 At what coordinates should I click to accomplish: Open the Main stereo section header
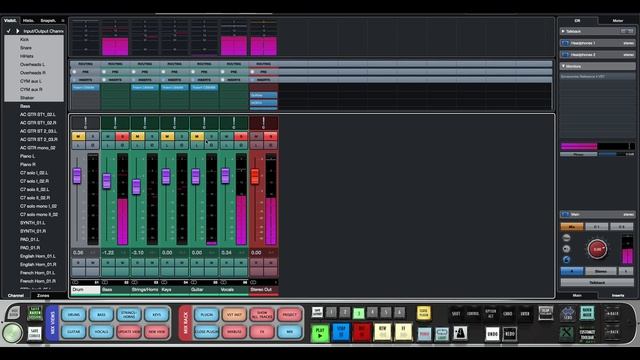pyautogui.click(x=598, y=214)
